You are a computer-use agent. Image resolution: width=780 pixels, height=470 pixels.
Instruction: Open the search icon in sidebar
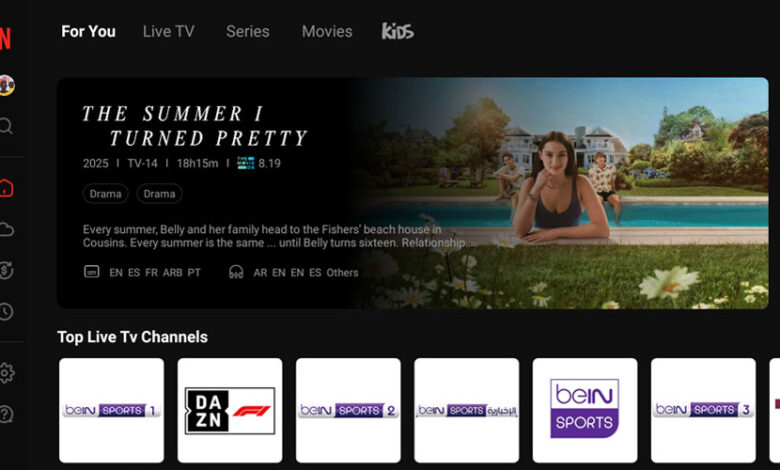(5, 126)
